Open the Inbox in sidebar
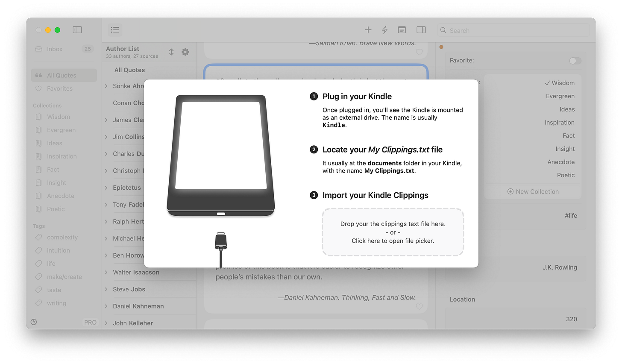The width and height of the screenshot is (622, 364). 64,49
